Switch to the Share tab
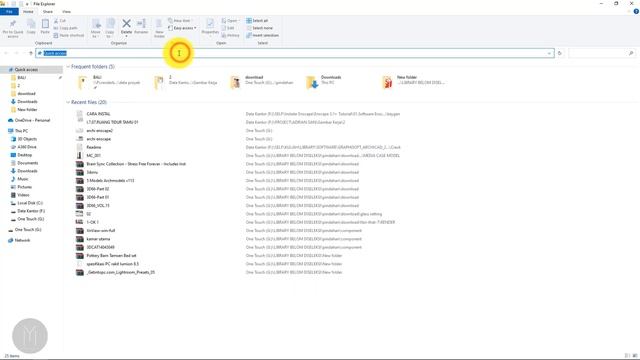The width and height of the screenshot is (640, 360). click(x=47, y=11)
